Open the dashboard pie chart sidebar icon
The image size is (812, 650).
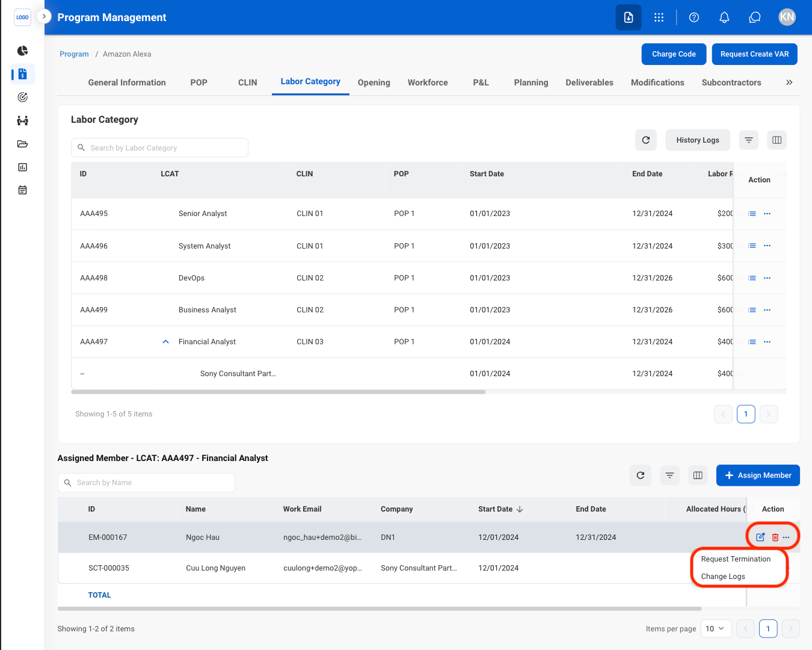(x=22, y=51)
